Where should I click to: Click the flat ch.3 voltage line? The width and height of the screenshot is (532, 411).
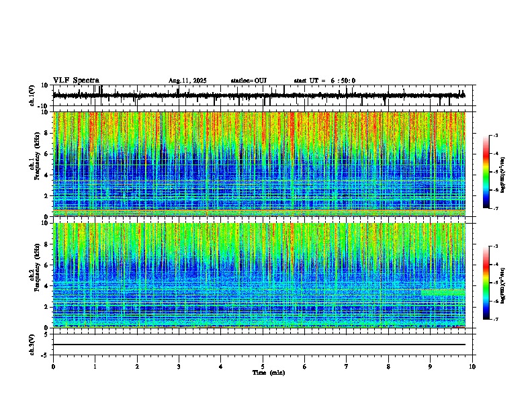(x=259, y=345)
